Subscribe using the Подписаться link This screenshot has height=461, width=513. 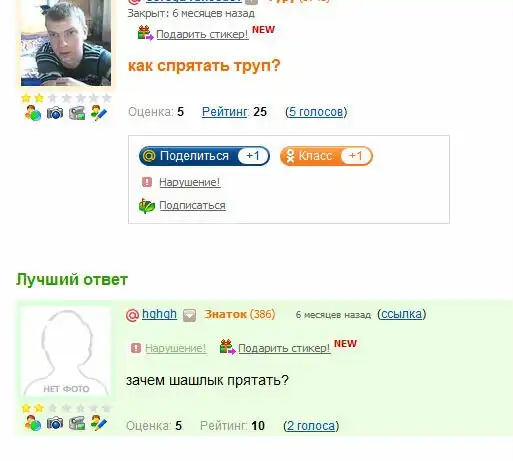click(192, 205)
